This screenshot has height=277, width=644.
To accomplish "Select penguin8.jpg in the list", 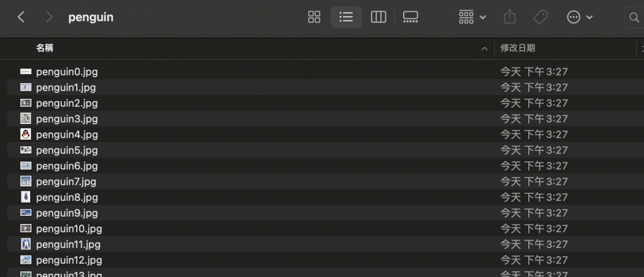I will pyautogui.click(x=67, y=197).
